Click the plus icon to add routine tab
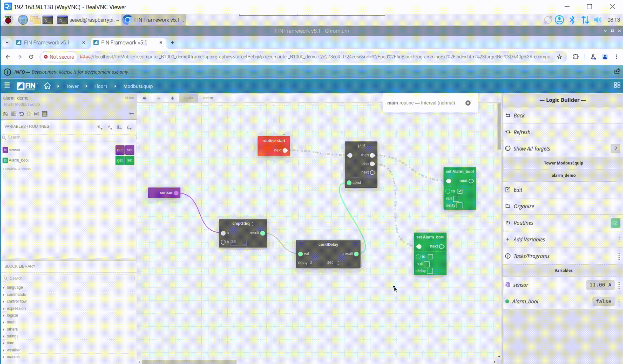The image size is (623, 364). click(x=172, y=98)
